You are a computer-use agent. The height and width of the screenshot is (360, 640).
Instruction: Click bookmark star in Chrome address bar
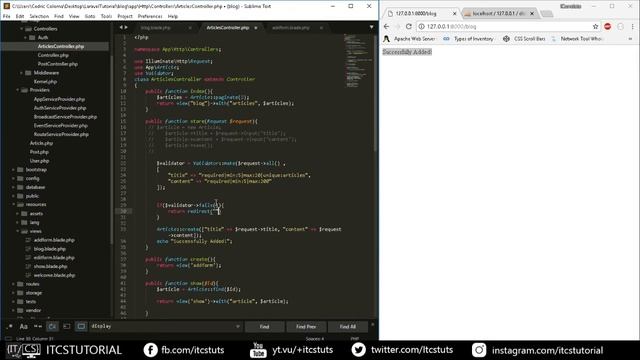(x=595, y=27)
